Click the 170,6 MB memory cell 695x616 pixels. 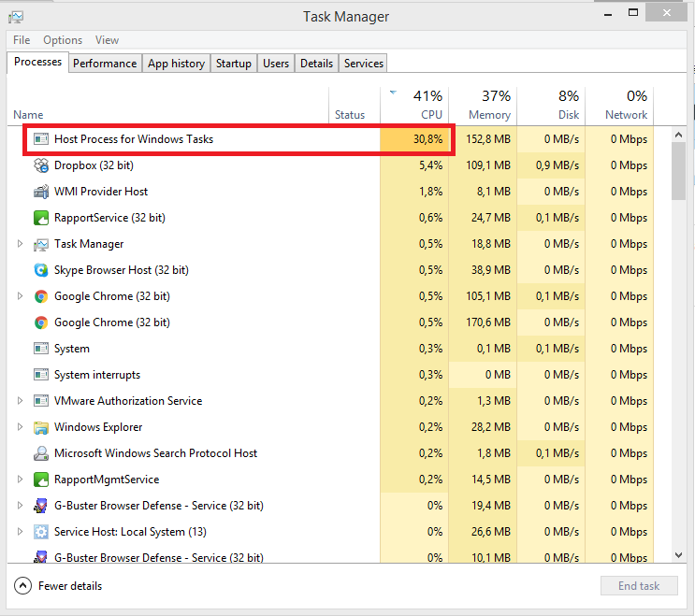483,322
